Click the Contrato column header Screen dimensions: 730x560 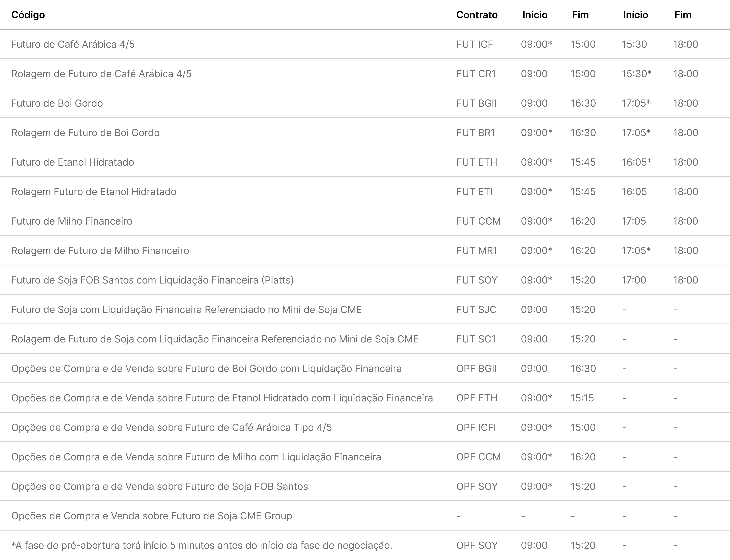477,15
